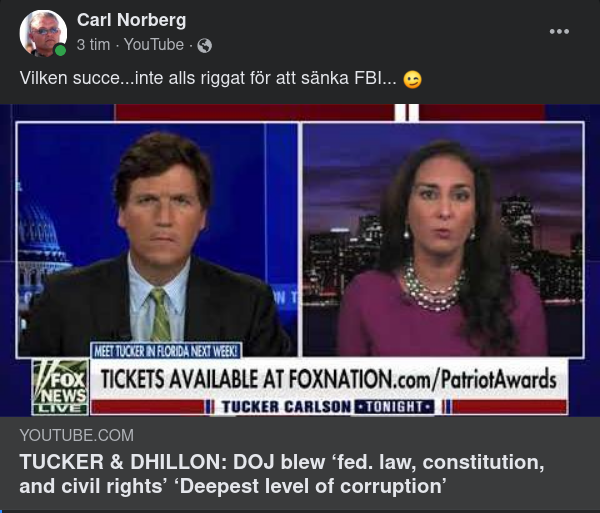Click the '3 tim' post timestamp
Image resolution: width=600 pixels, height=513 pixels.
93,45
